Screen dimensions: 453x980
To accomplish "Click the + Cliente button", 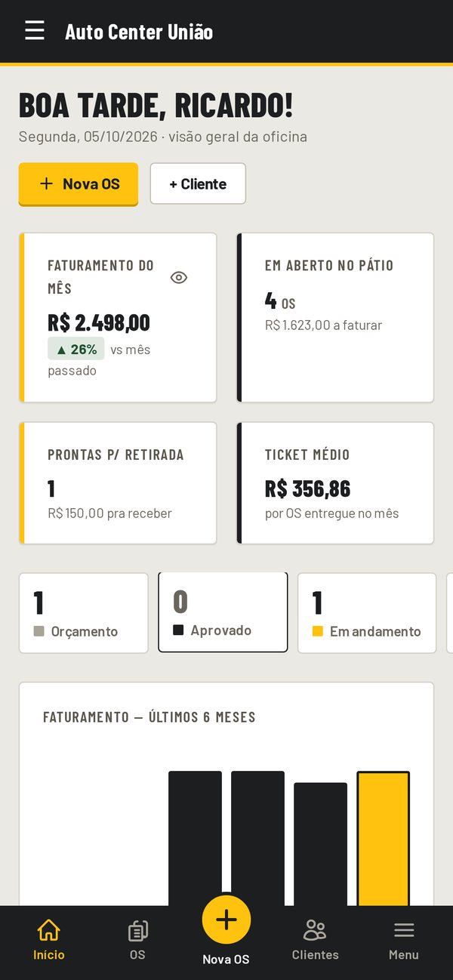I will coord(198,183).
